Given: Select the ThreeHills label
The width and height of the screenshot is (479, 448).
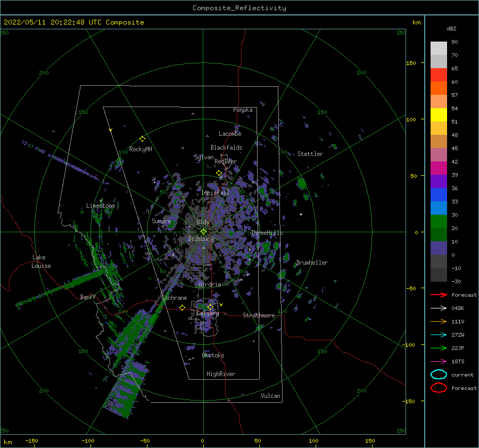Looking at the screenshot, I should click(267, 233).
